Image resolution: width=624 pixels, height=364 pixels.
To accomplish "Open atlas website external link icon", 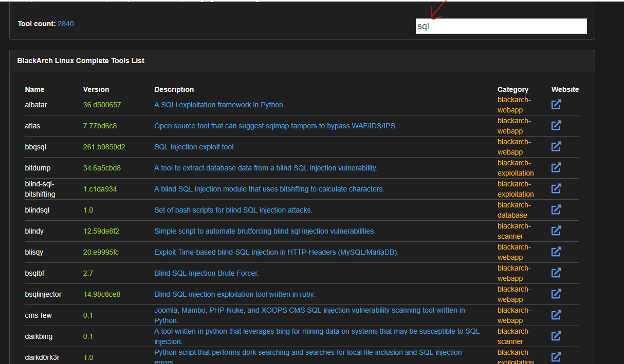I will [x=556, y=125].
